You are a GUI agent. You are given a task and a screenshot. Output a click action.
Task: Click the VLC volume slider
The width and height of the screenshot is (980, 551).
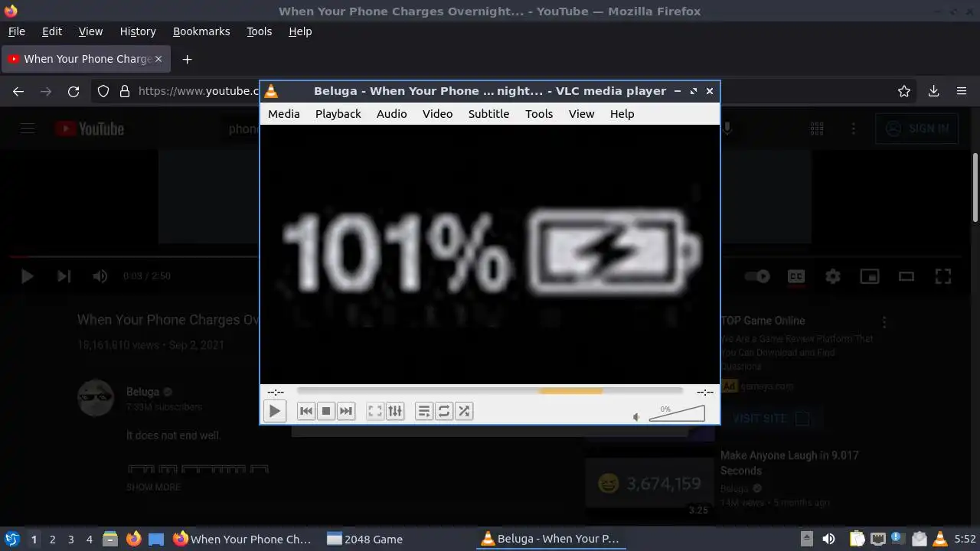click(x=677, y=413)
